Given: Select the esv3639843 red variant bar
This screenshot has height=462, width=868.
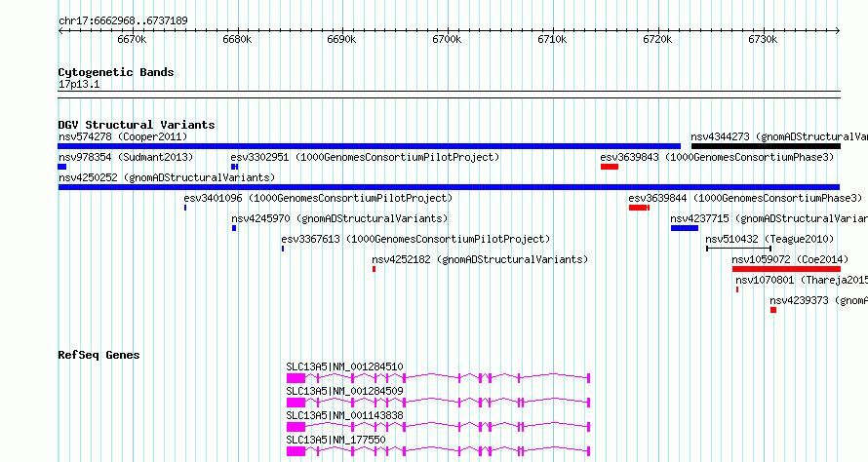Looking at the screenshot, I should click(x=610, y=167).
